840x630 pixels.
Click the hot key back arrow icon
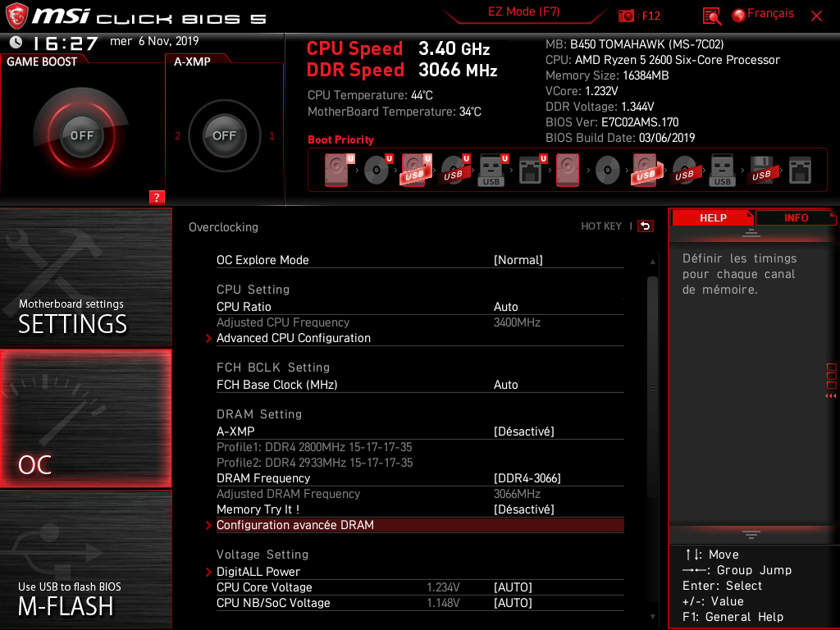pos(646,226)
